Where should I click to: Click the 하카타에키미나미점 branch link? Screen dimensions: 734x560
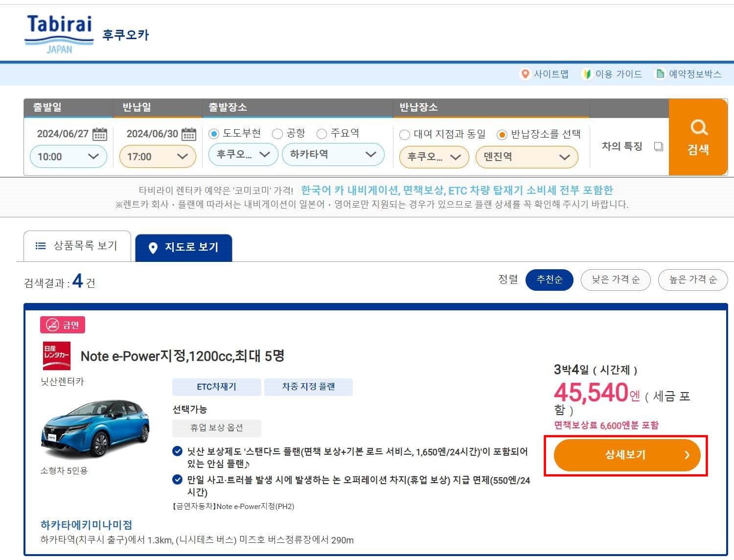click(87, 525)
